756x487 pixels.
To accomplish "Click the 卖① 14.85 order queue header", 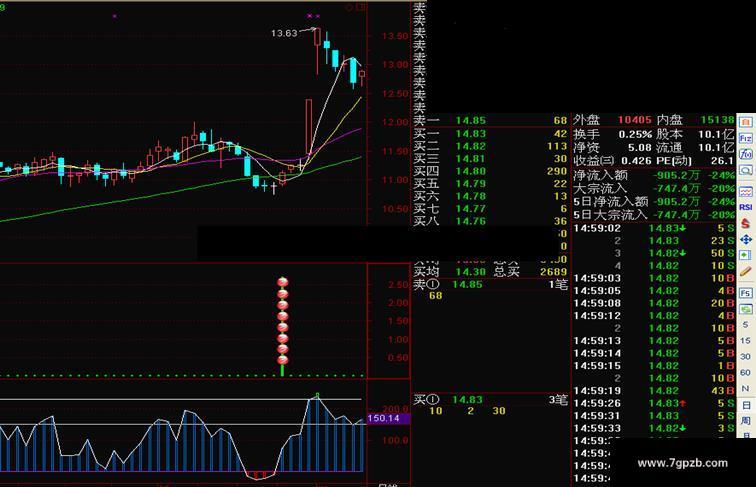I will coord(490,284).
